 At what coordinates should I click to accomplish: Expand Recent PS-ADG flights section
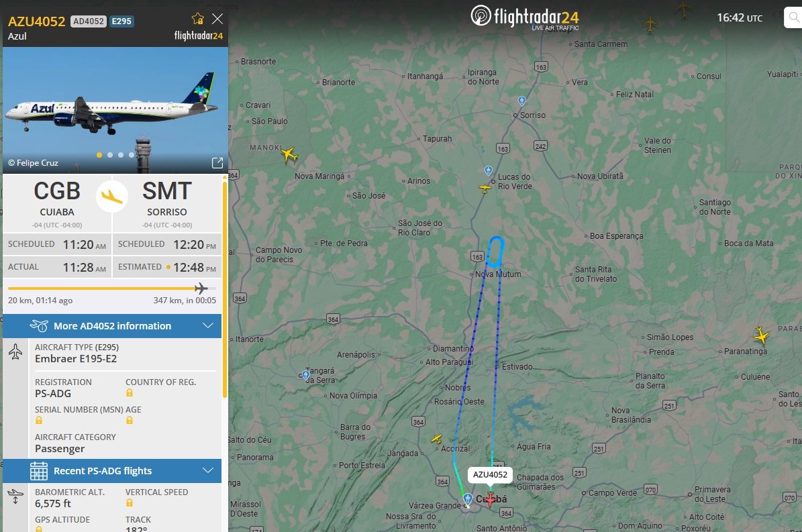[112, 471]
